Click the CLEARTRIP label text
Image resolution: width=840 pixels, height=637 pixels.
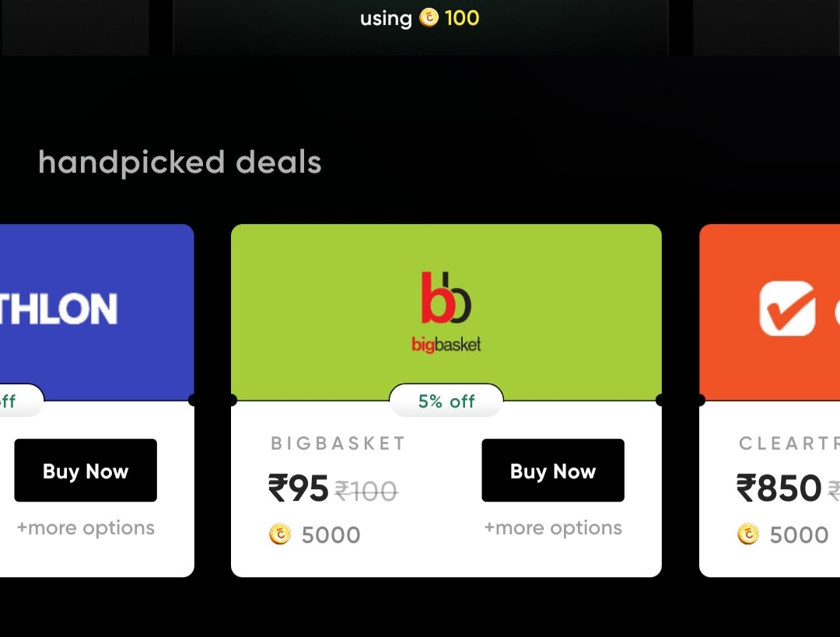[789, 443]
